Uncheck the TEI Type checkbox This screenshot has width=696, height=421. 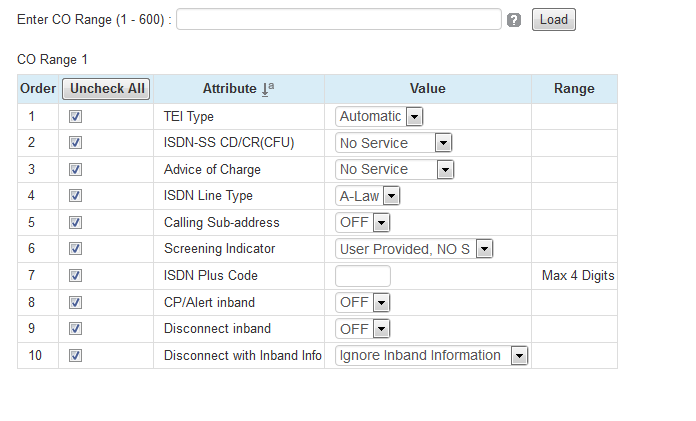click(75, 117)
